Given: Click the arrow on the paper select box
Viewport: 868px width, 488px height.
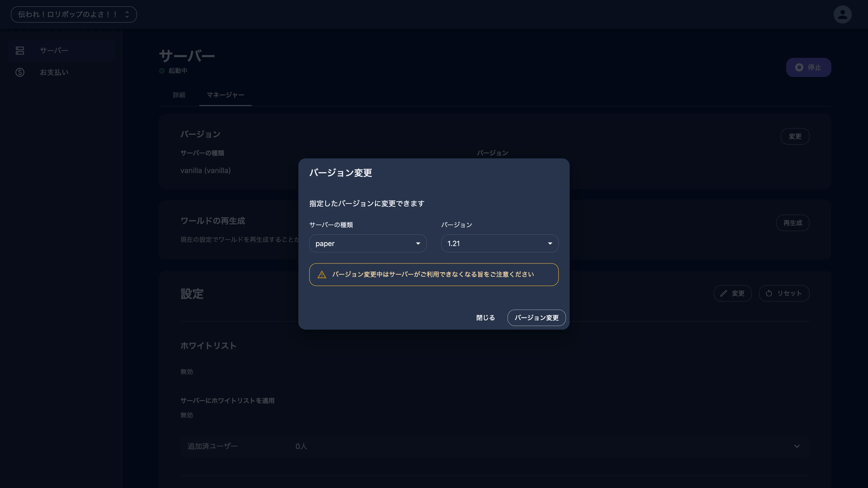Looking at the screenshot, I should (x=418, y=244).
